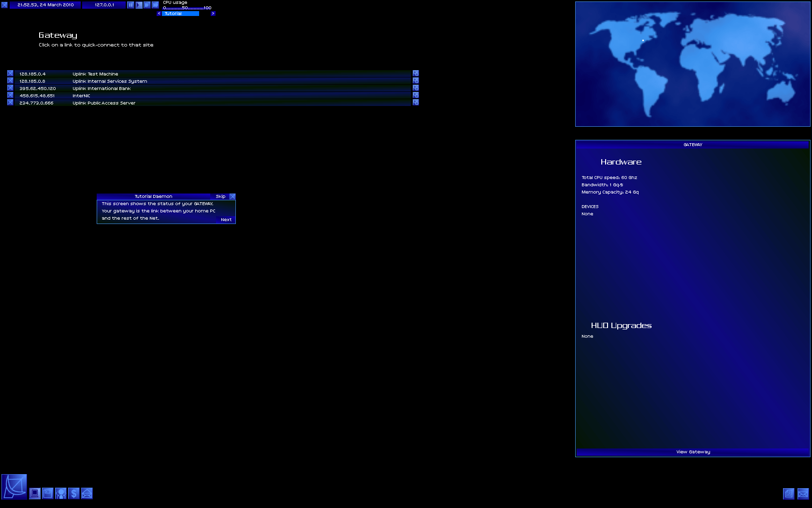Screen dimensions: 812x508
Task: Open finances via dollar sign icon
Action: tap(74, 493)
